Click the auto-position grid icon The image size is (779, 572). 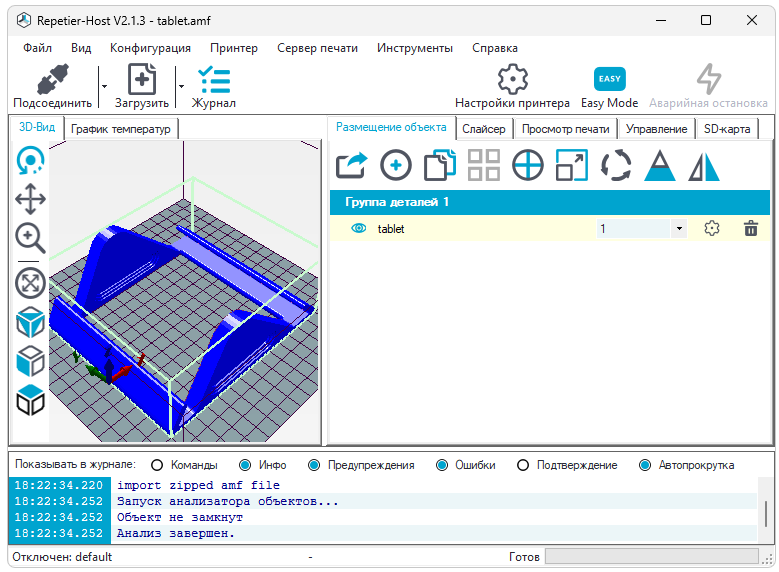(x=484, y=165)
